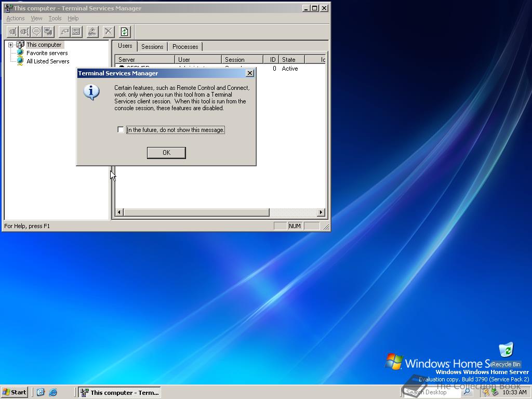Click the Send Message speech-bubble icon
Viewport: 532px width, 399px height.
coord(36,32)
